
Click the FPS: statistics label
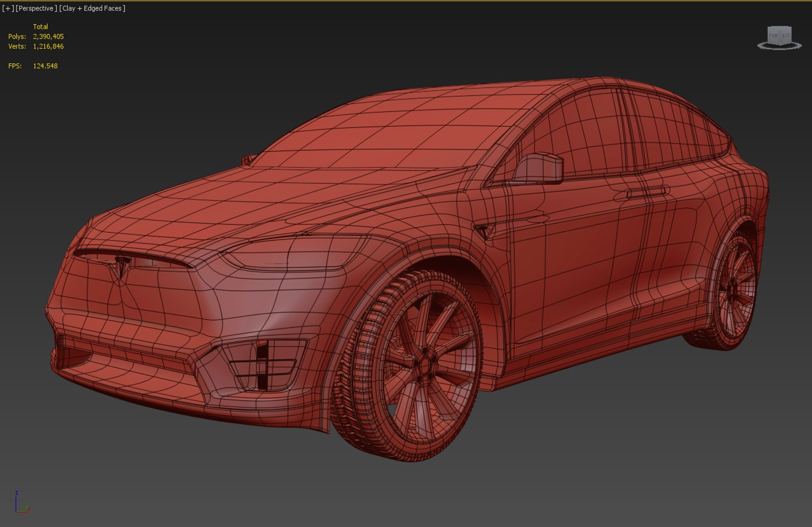tap(15, 66)
